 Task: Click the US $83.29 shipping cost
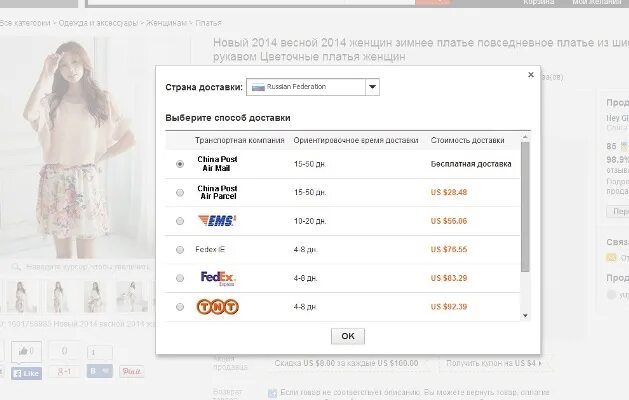[449, 278]
